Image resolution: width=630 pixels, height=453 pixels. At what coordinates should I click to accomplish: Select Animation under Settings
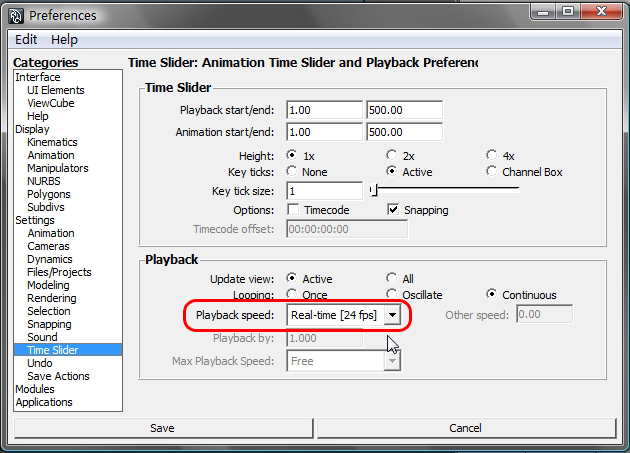coord(51,233)
